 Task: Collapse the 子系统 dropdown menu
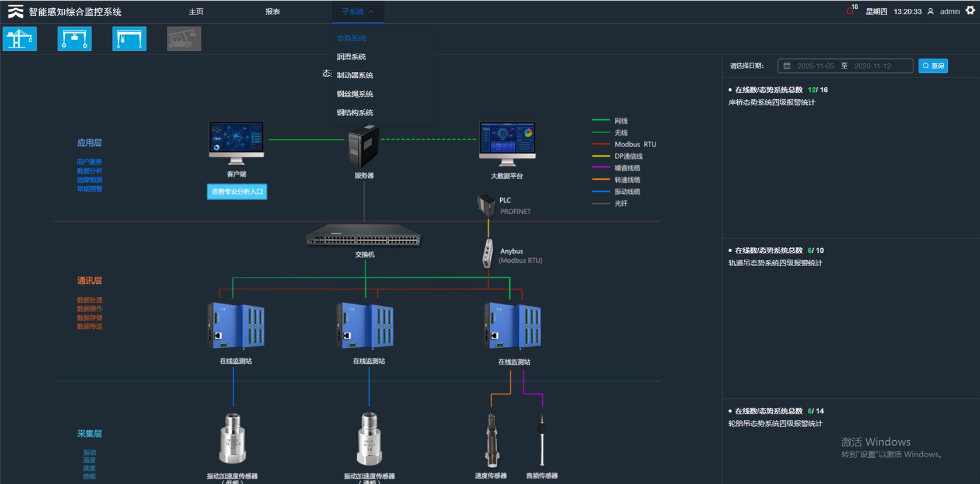pyautogui.click(x=357, y=12)
